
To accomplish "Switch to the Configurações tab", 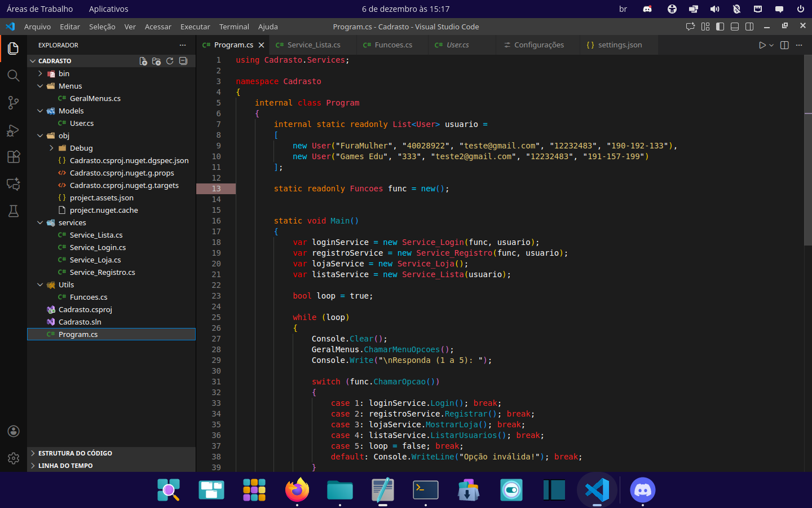I will tap(538, 45).
